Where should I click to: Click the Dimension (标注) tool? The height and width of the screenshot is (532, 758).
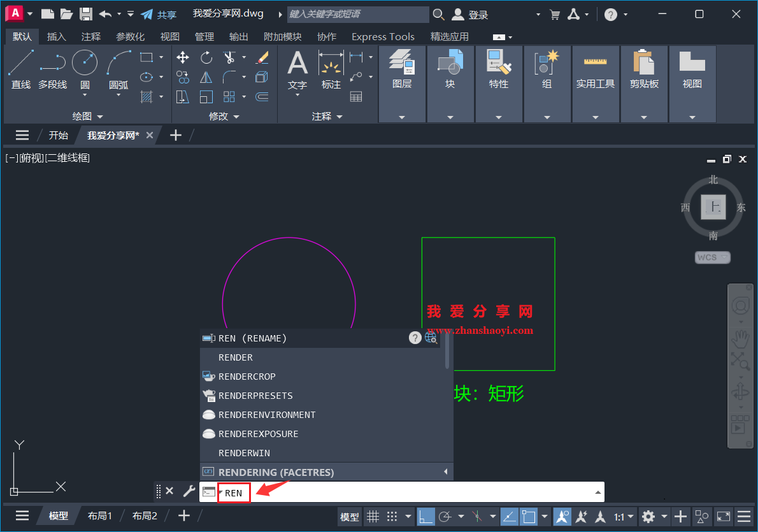[331, 71]
